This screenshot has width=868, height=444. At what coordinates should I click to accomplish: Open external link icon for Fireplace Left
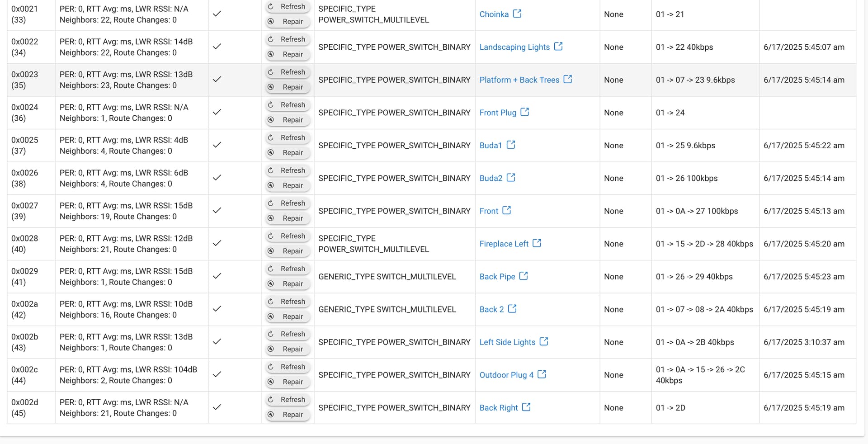tap(537, 243)
